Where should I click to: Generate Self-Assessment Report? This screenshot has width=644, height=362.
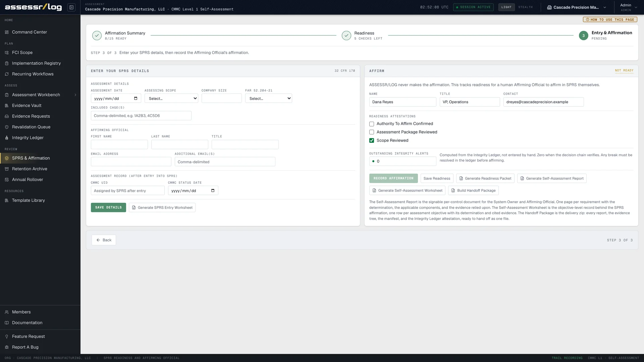pos(552,178)
